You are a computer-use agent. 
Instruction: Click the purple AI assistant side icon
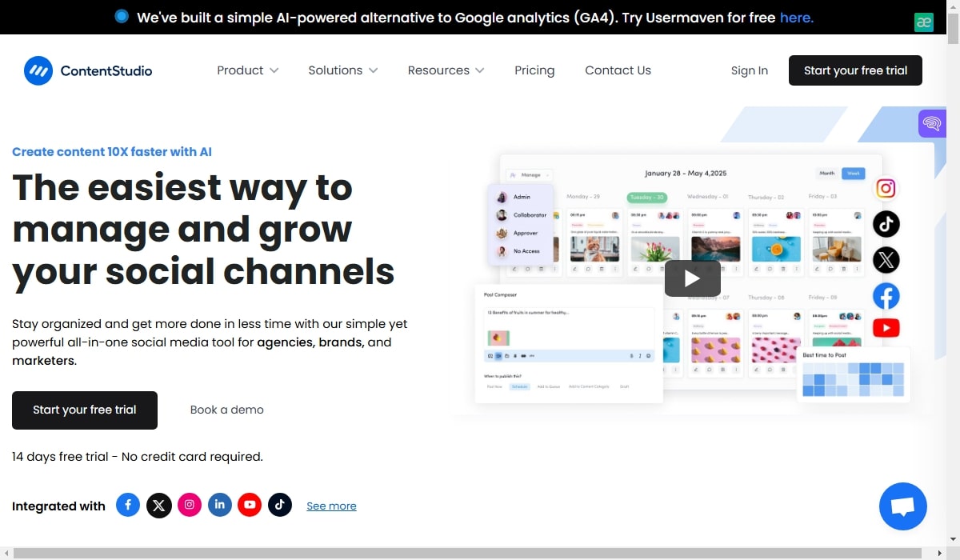pos(932,123)
